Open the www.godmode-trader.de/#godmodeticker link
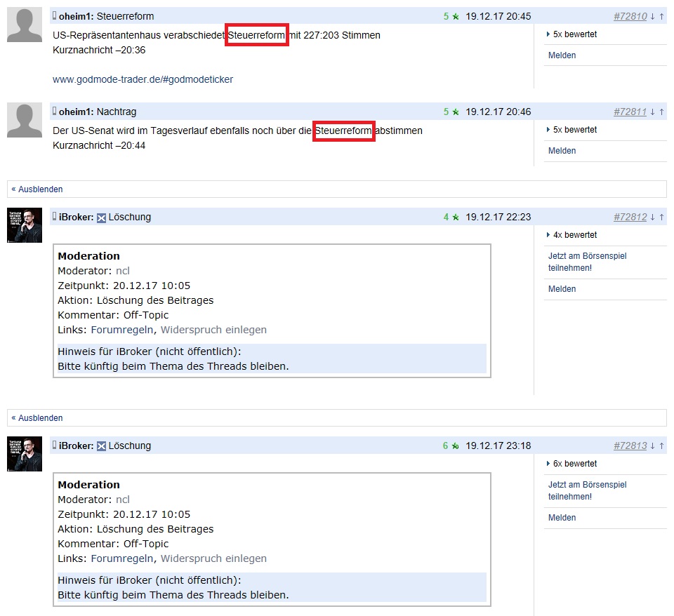The height and width of the screenshot is (616, 674). click(x=143, y=79)
